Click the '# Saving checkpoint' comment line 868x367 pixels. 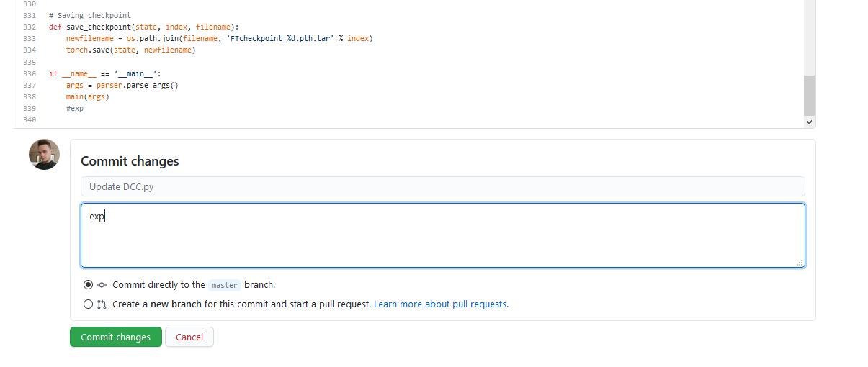tap(90, 15)
